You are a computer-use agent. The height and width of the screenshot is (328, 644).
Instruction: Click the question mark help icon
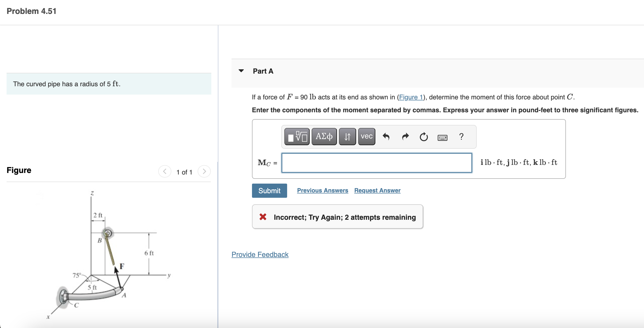coord(461,137)
